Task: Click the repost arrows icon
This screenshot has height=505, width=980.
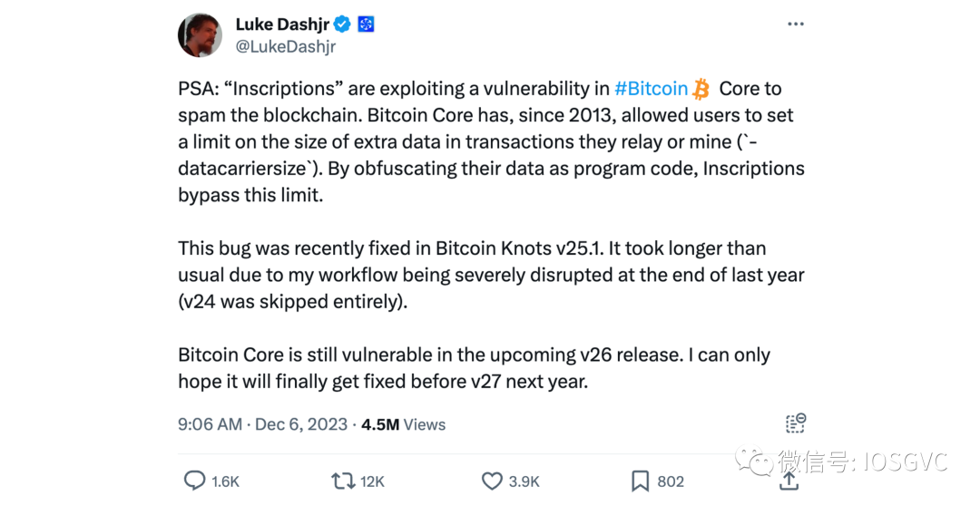Action: 343,481
